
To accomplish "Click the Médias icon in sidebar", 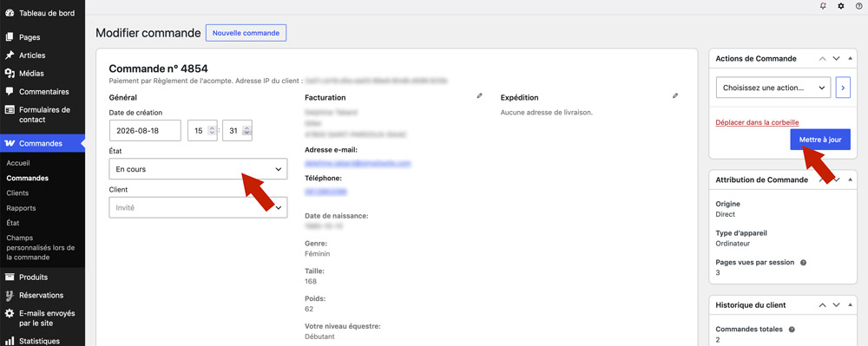I will click(9, 74).
